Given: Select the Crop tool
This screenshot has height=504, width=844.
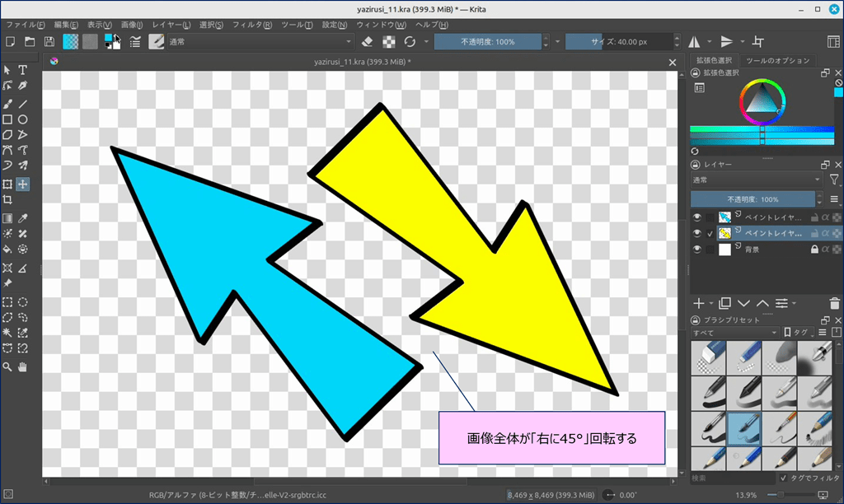Looking at the screenshot, I should tap(7, 200).
